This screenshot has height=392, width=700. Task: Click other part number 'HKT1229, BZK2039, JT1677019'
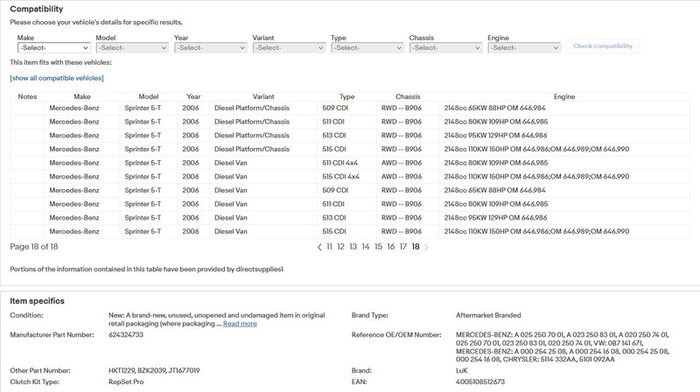pyautogui.click(x=154, y=371)
